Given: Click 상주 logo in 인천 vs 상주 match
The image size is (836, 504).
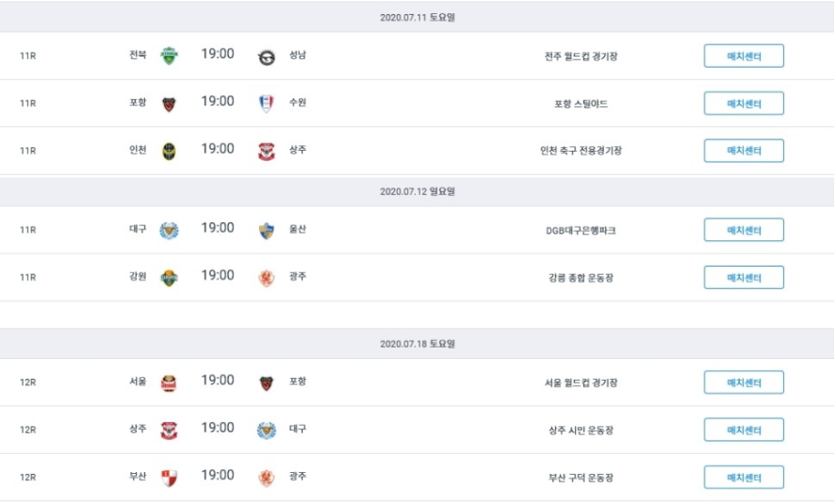Looking at the screenshot, I should click(266, 151).
